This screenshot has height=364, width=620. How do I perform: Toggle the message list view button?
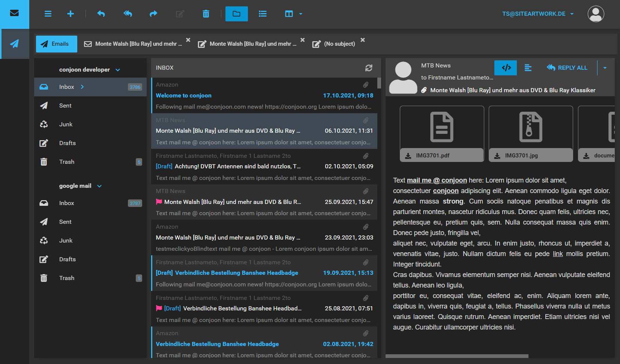pos(263,14)
